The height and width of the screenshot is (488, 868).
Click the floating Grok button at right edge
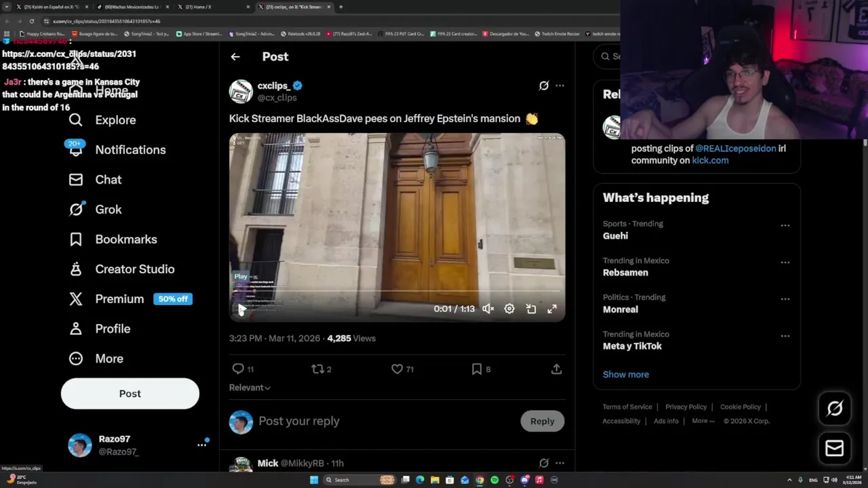[835, 408]
